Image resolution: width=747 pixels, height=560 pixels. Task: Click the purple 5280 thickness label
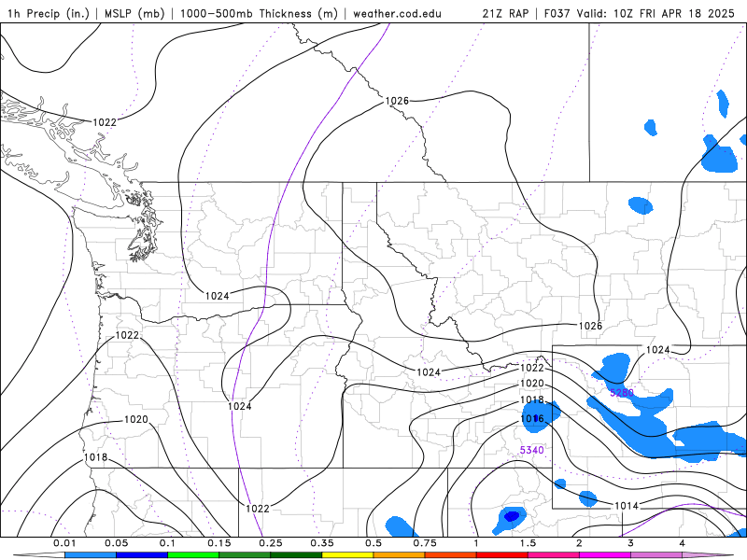pos(622,392)
